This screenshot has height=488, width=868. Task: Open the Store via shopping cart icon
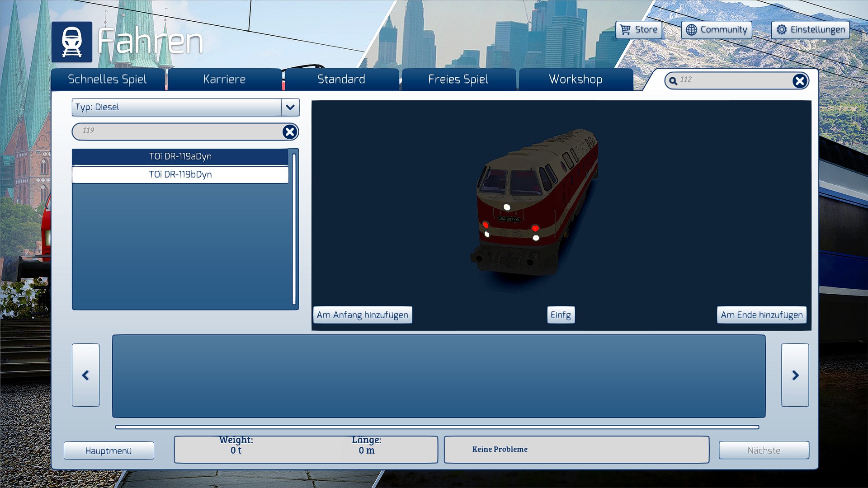[x=625, y=30]
